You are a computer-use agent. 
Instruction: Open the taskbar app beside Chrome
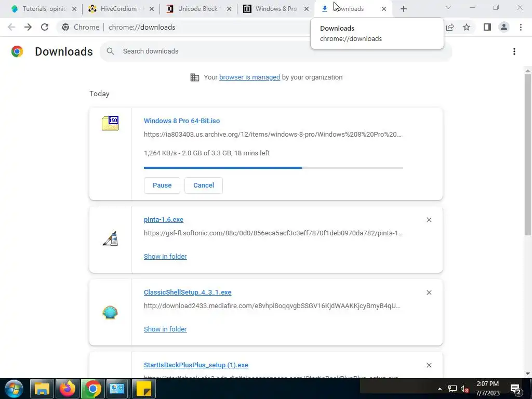(x=118, y=389)
